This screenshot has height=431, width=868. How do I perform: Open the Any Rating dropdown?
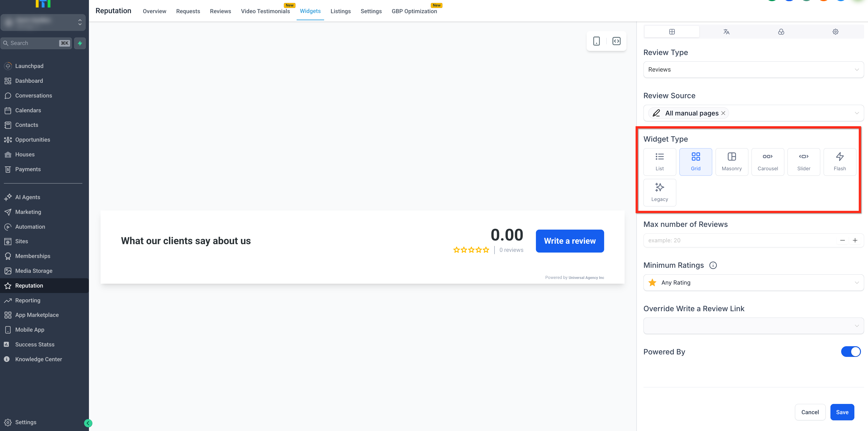click(x=753, y=283)
